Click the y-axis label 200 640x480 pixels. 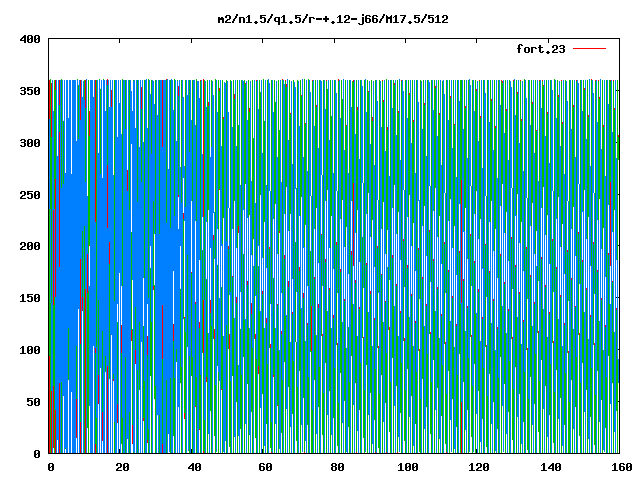[30, 246]
